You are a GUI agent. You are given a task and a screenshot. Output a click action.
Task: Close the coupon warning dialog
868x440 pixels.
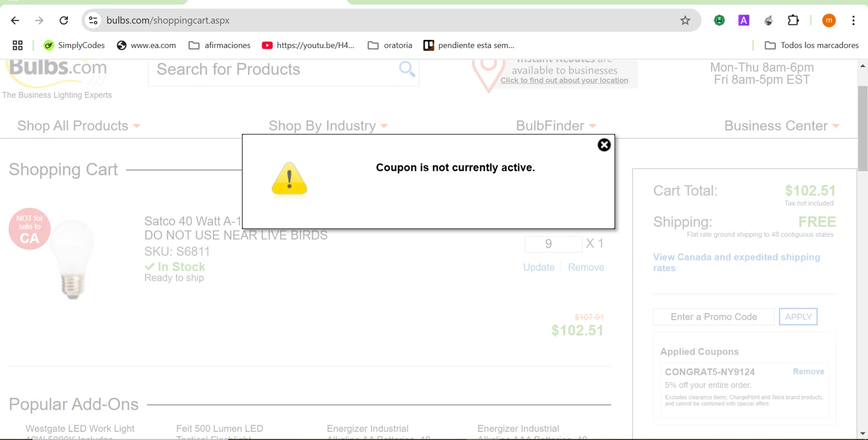tap(604, 145)
